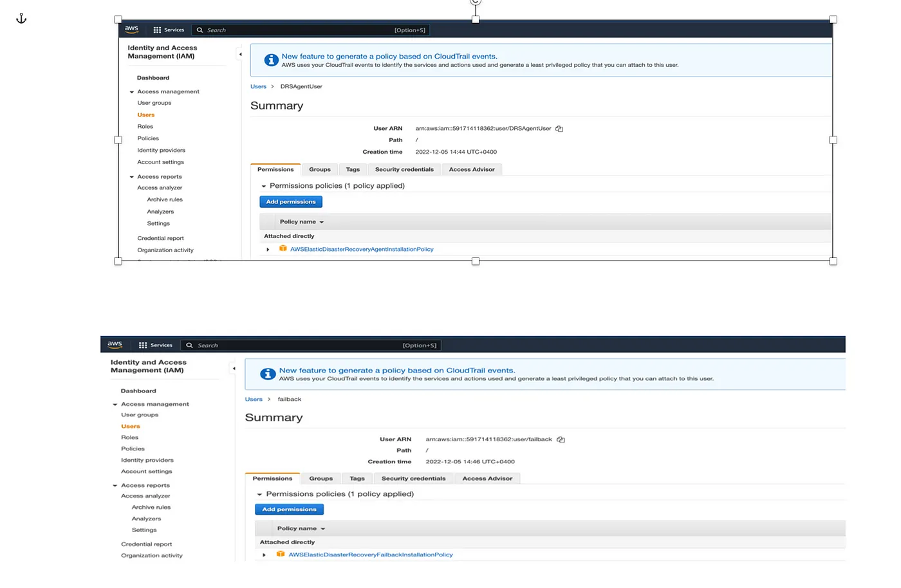Click the info icon in the DRSAgentUser banner
901x588 pixels.
272,60
